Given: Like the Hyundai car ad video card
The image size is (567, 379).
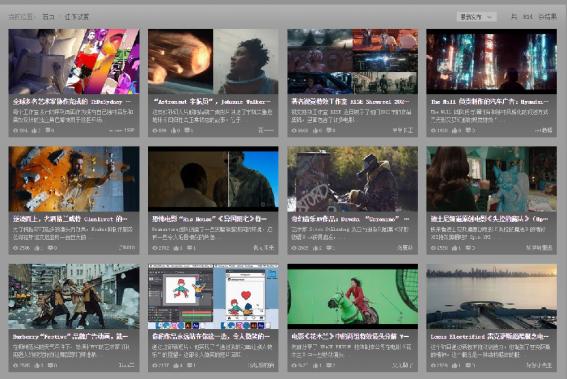Looking at the screenshot, I should click(454, 130).
